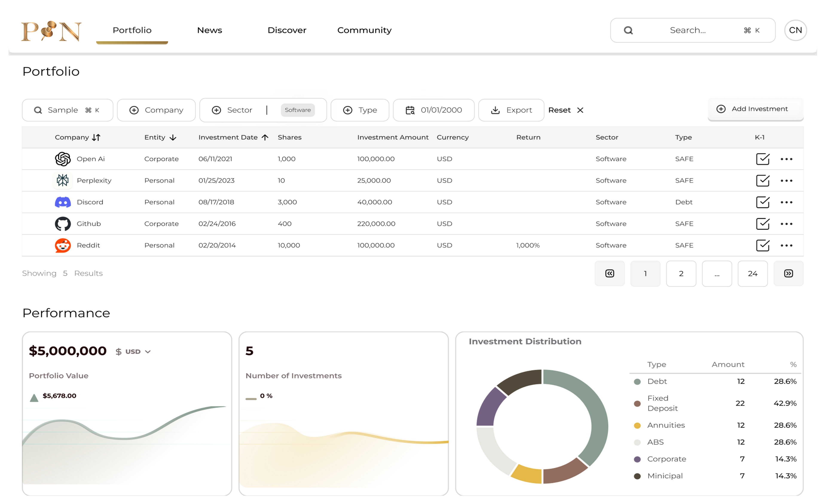The width and height of the screenshot is (825, 504).
Task: Click the Reset link
Action: (x=559, y=110)
